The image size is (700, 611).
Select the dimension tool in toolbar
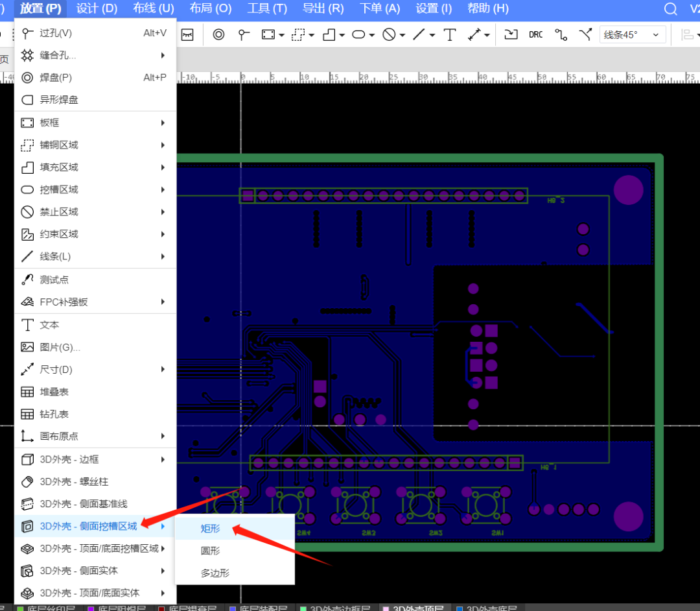coord(474,34)
